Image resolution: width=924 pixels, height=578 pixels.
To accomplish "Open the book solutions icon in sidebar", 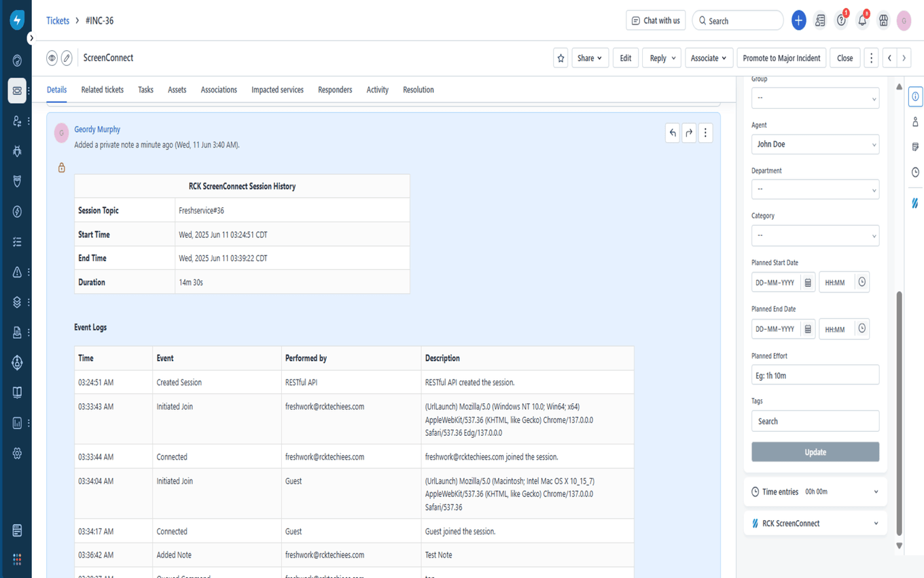I will click(x=17, y=392).
